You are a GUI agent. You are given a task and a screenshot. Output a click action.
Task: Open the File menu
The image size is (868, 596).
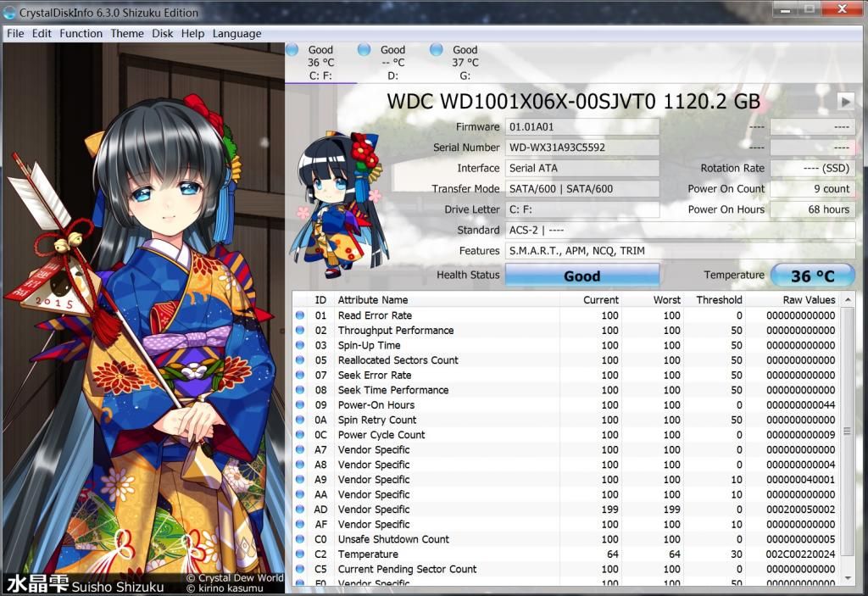pos(15,34)
